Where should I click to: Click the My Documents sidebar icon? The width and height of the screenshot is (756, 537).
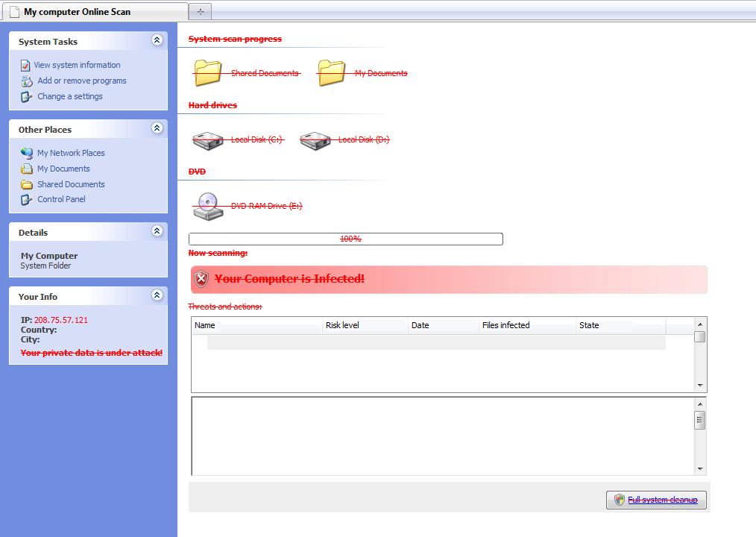(x=27, y=169)
